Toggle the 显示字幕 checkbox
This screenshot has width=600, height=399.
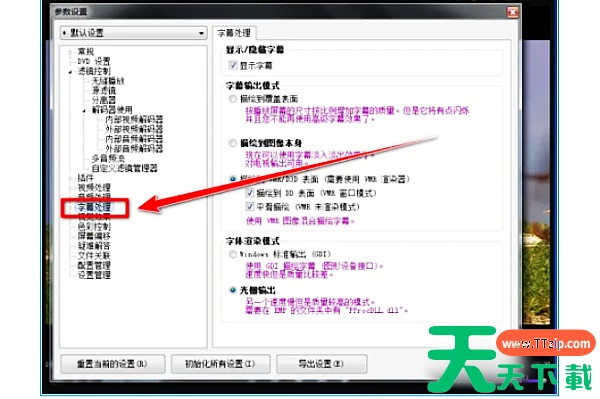coord(233,65)
